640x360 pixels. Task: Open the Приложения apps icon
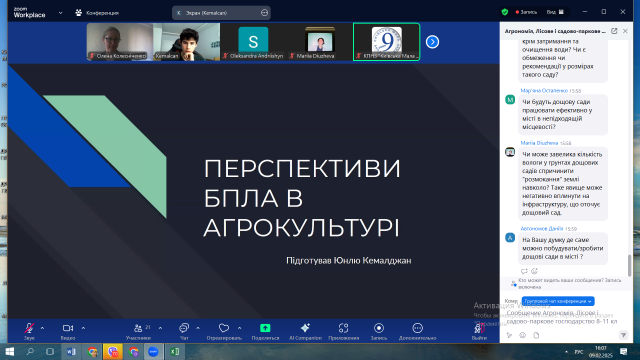343,328
